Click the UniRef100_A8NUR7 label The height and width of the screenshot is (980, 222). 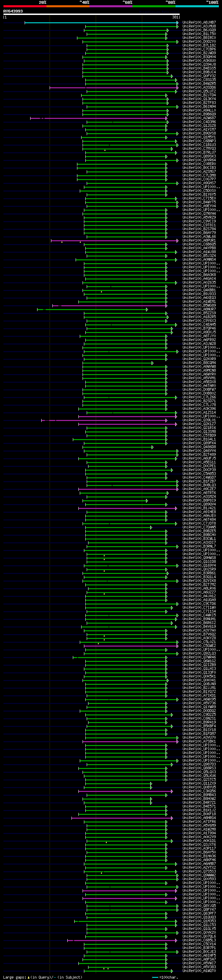pos(199,309)
